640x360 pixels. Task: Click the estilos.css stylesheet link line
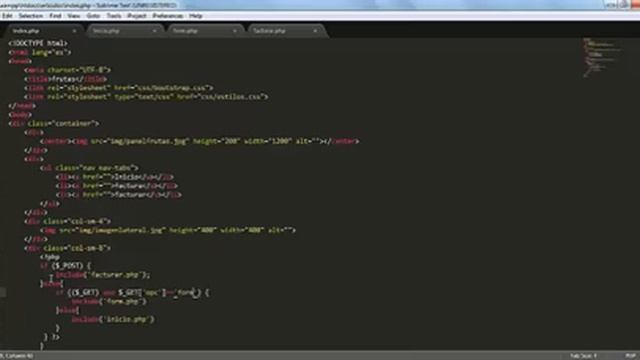pyautogui.click(x=146, y=97)
